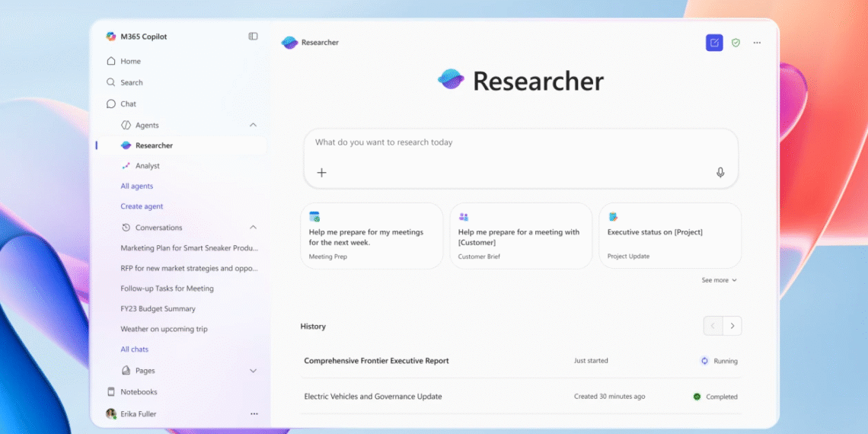Click the research prompt input field
868x434 pixels.
click(520, 142)
